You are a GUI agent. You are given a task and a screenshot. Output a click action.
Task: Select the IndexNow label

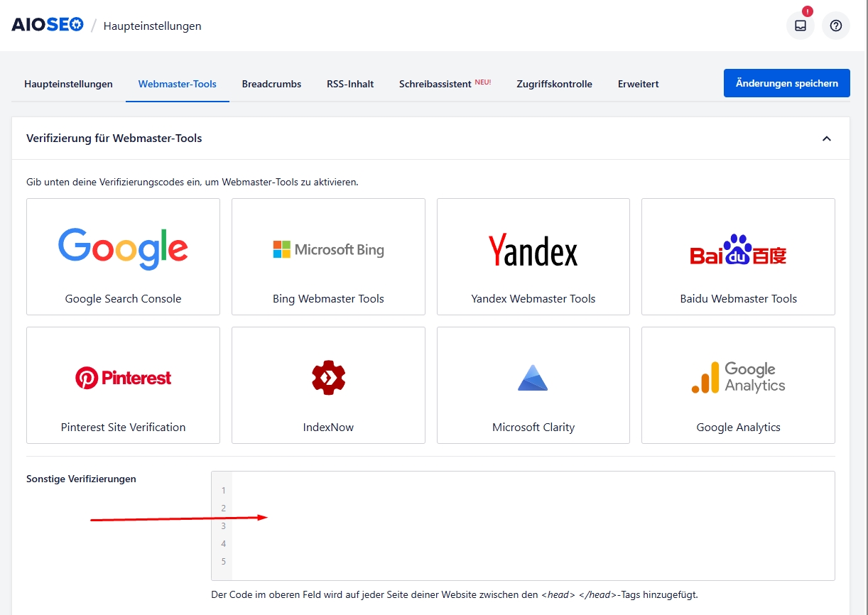[x=328, y=428]
